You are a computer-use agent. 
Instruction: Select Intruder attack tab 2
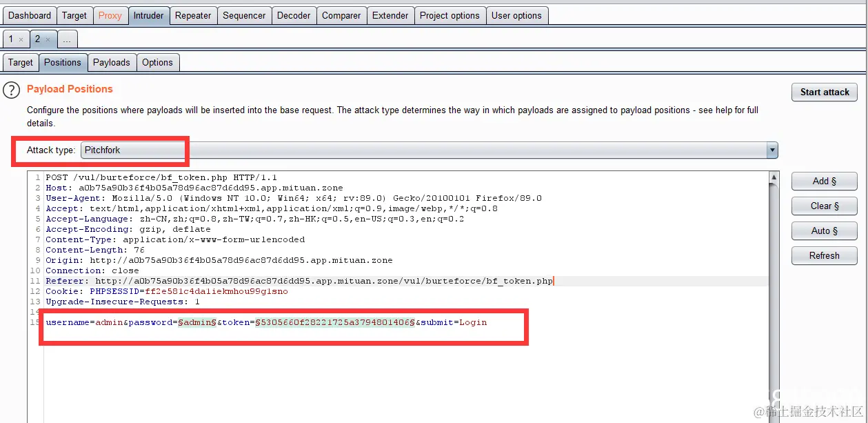pos(38,39)
